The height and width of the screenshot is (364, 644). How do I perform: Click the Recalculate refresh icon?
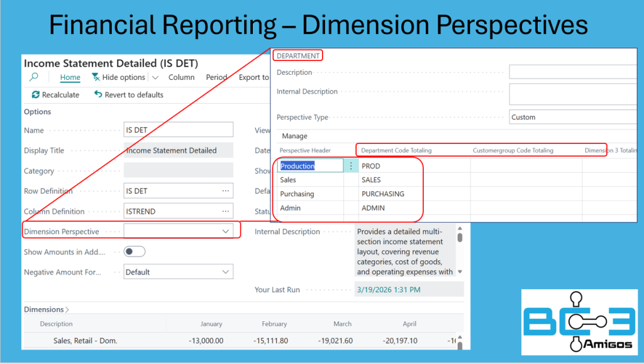[35, 95]
